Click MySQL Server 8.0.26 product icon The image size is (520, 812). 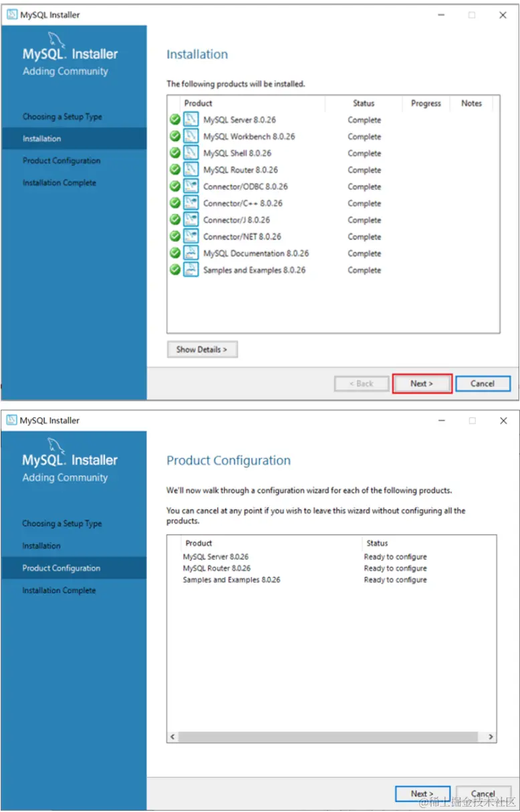[191, 120]
